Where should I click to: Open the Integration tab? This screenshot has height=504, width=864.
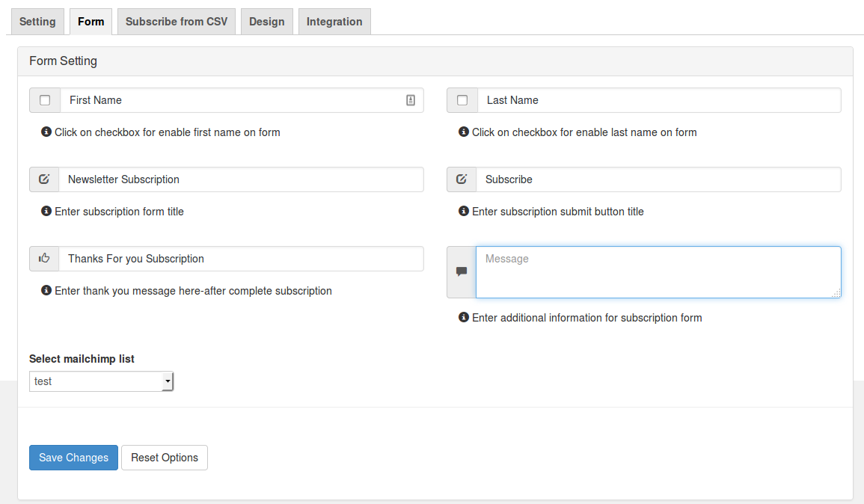pyautogui.click(x=334, y=22)
